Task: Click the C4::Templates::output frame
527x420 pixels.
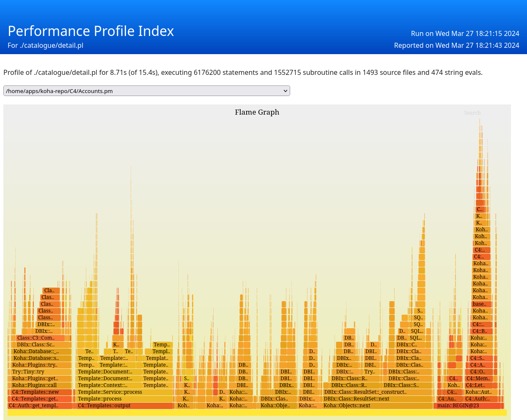Action: 125,406
